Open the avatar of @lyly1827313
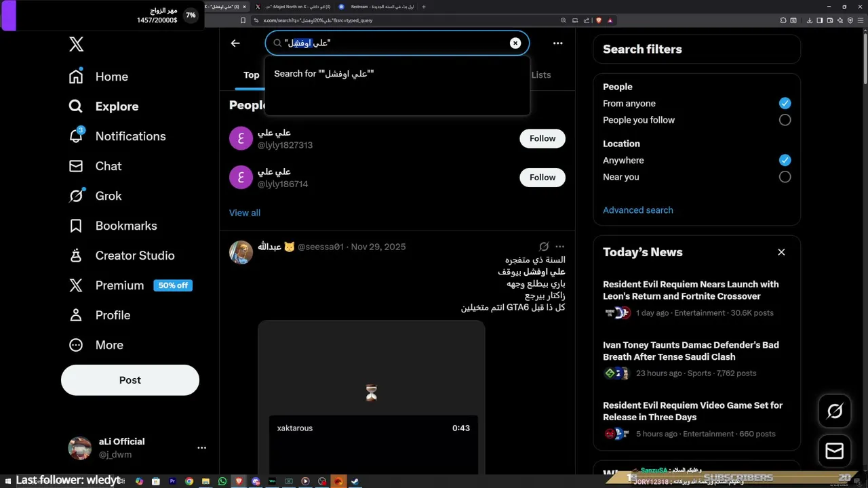 pyautogui.click(x=241, y=138)
